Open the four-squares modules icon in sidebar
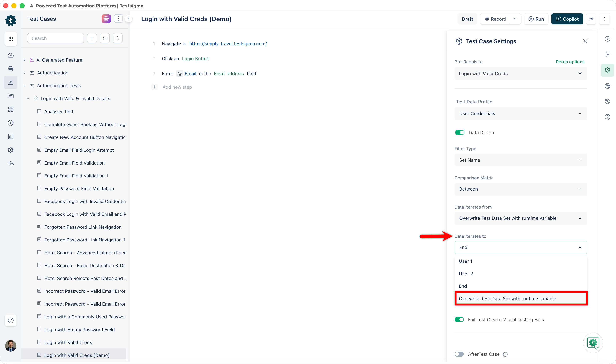Image resolution: width=616 pixels, height=364 pixels. [x=11, y=109]
